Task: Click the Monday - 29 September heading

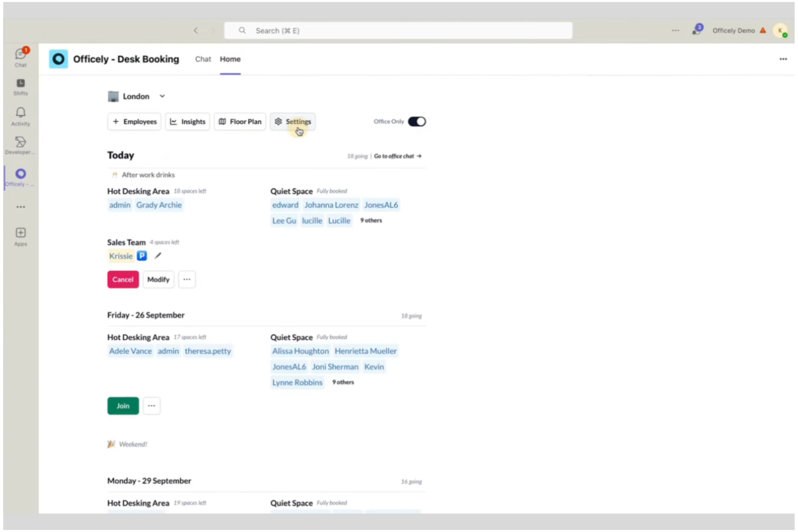Action: pos(149,481)
